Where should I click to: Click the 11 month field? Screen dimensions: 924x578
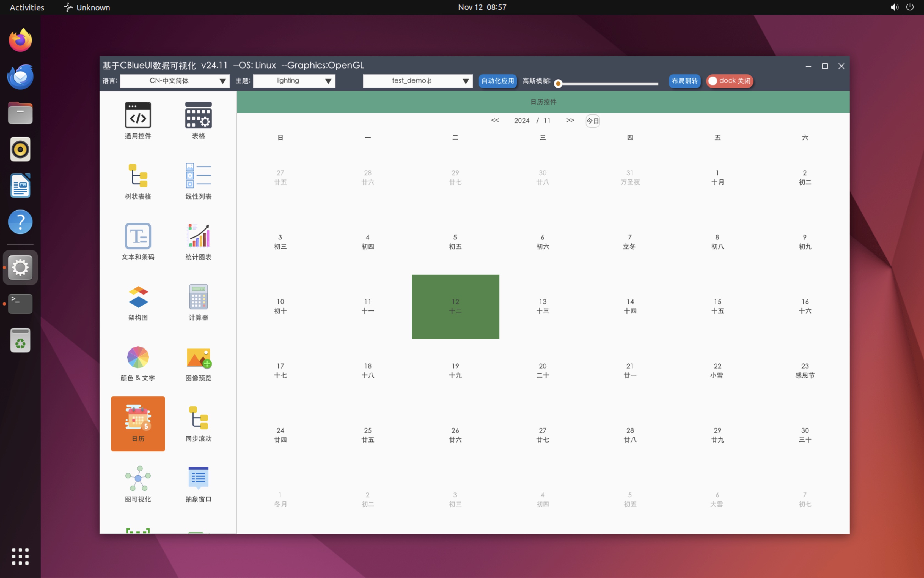(x=547, y=121)
